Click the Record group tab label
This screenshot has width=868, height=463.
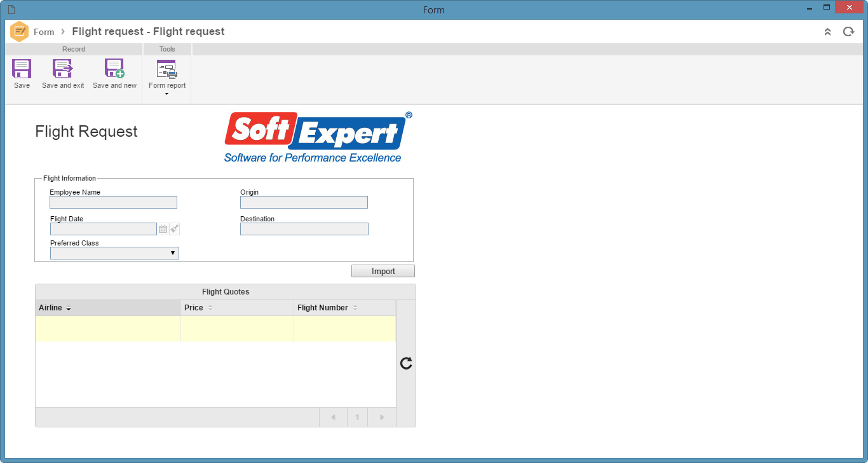click(74, 49)
